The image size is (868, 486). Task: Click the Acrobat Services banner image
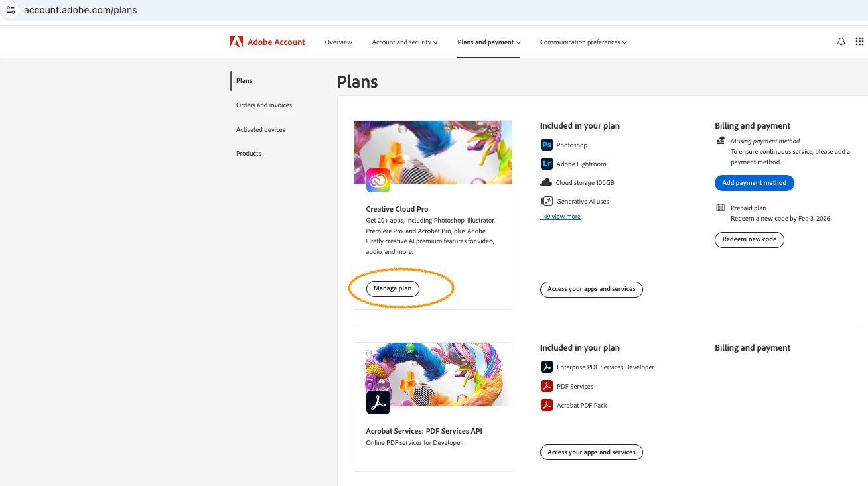[x=433, y=375]
